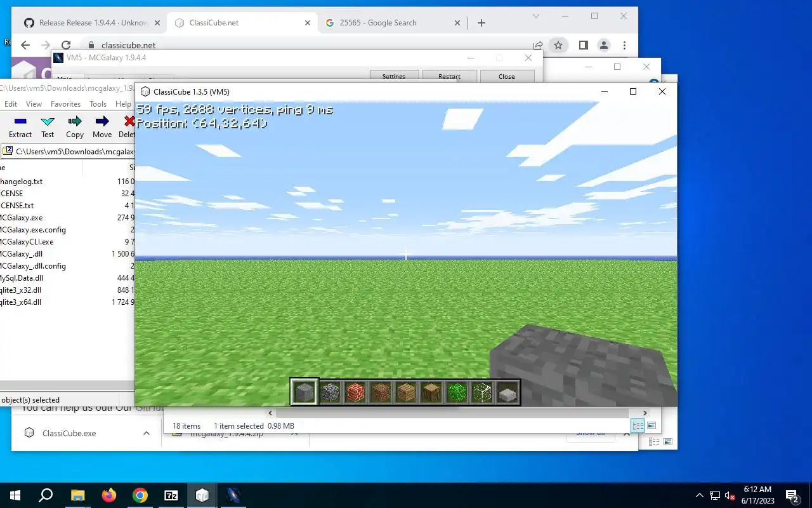This screenshot has width=812, height=508.
Task: Open ClassiCube.exe download options chevron
Action: [x=147, y=433]
